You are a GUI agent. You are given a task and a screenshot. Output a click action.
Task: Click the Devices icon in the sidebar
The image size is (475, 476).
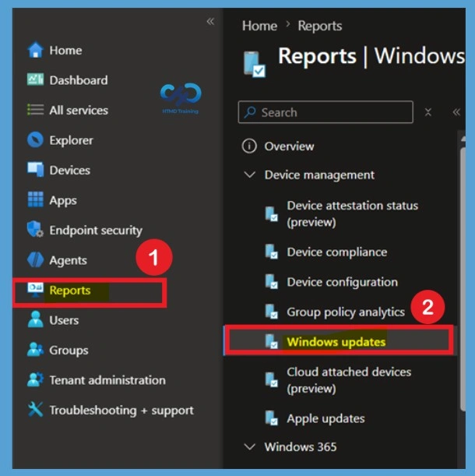coord(35,170)
